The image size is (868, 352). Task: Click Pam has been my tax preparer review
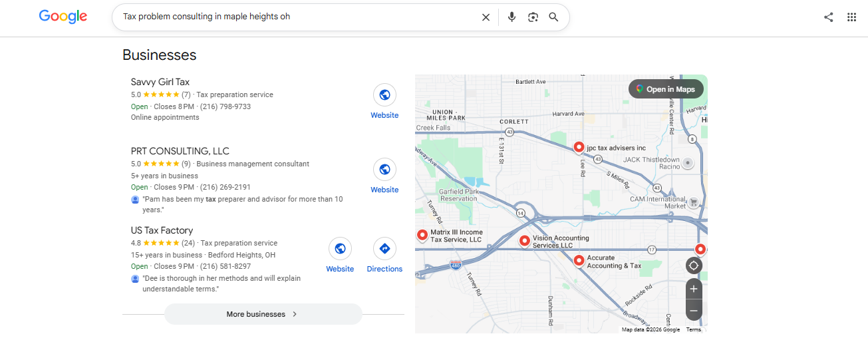coord(243,204)
